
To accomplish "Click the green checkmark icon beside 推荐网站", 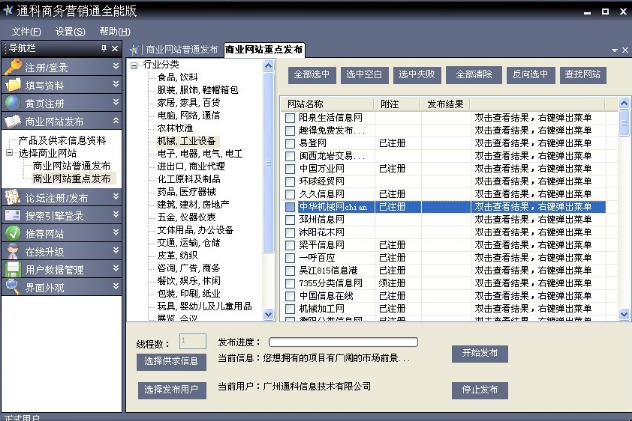I will [12, 233].
